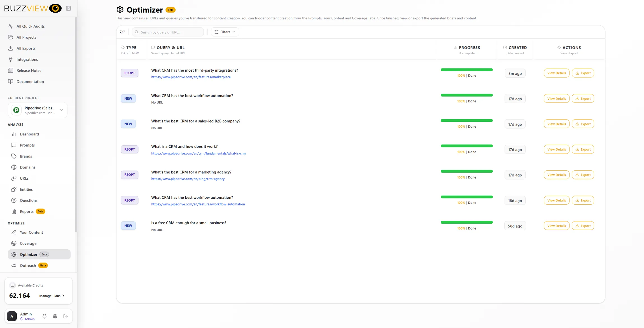View Details for free CRM small business

[x=556, y=226]
